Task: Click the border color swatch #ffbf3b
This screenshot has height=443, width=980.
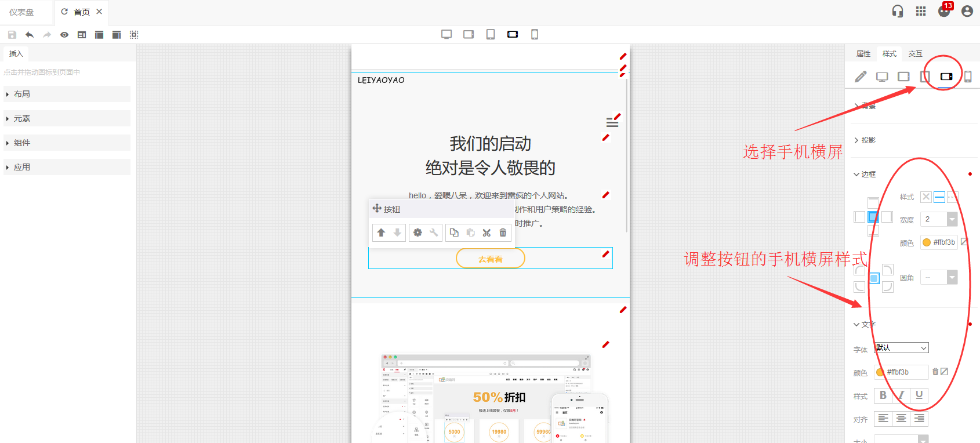Action: point(927,242)
